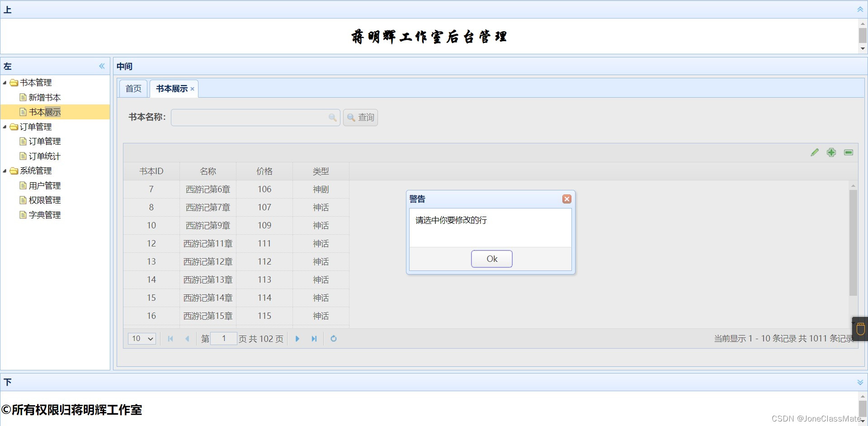Click the book ID cell 16
Screen dimensions: 868x426
coord(151,316)
